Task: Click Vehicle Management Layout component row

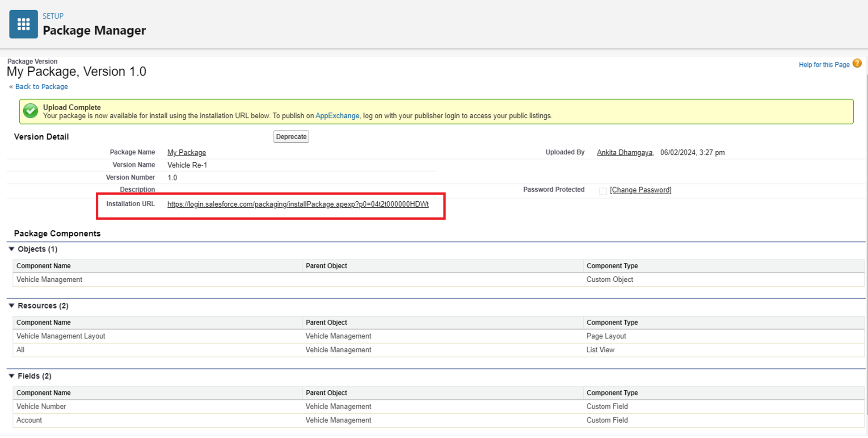Action: click(x=61, y=336)
